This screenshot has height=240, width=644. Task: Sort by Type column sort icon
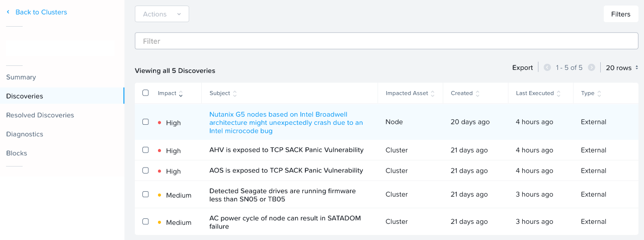click(599, 94)
